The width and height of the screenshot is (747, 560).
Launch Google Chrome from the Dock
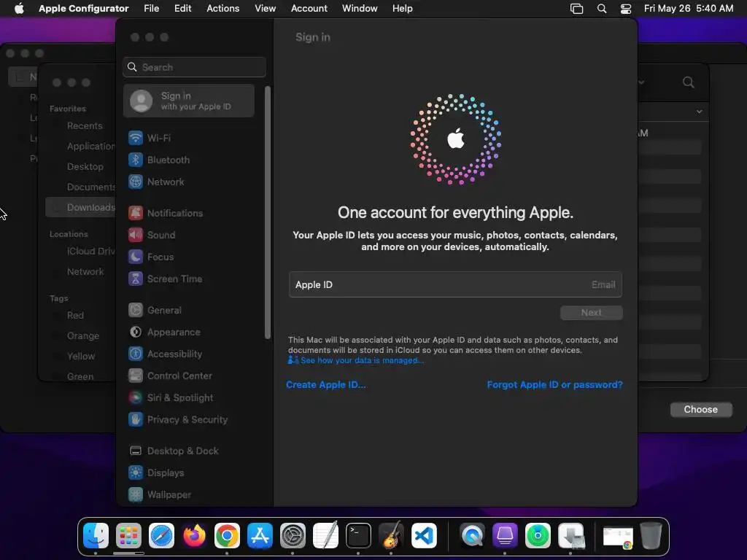tap(228, 536)
